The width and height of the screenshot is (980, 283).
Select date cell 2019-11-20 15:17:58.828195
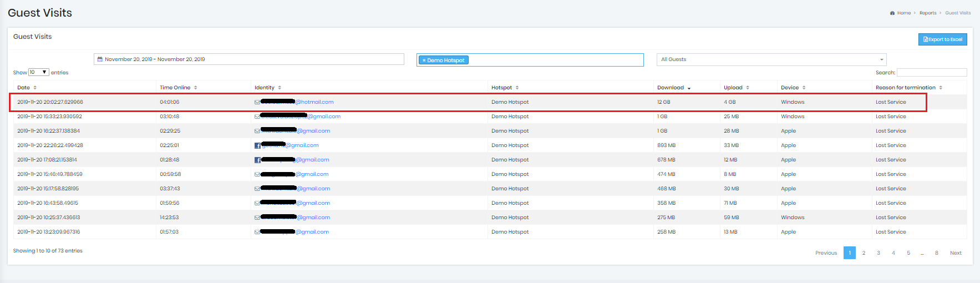pyautogui.click(x=48, y=189)
